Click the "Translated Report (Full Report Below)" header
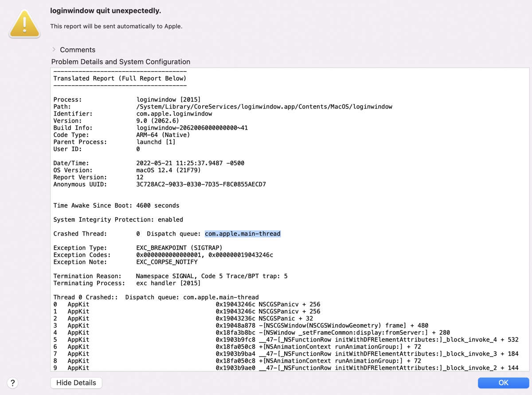 click(120, 78)
